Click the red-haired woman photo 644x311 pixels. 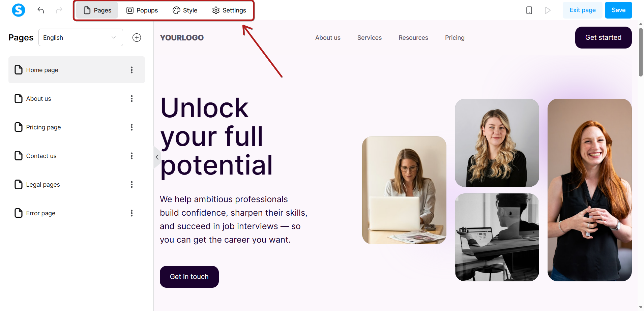point(589,190)
